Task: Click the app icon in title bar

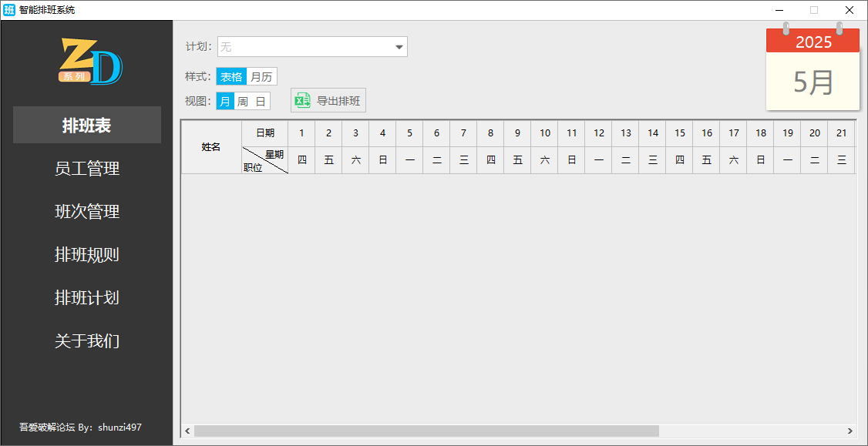Action: (9, 10)
